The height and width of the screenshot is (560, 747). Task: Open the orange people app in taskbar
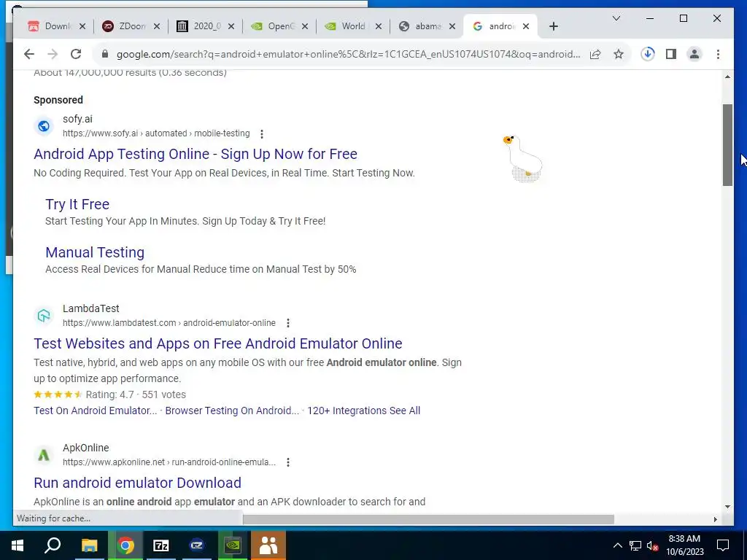pyautogui.click(x=268, y=545)
